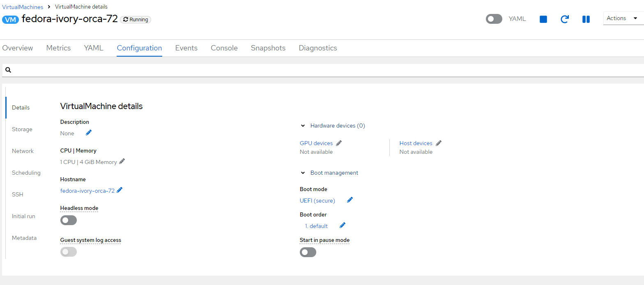Open the Console tab

tap(224, 48)
